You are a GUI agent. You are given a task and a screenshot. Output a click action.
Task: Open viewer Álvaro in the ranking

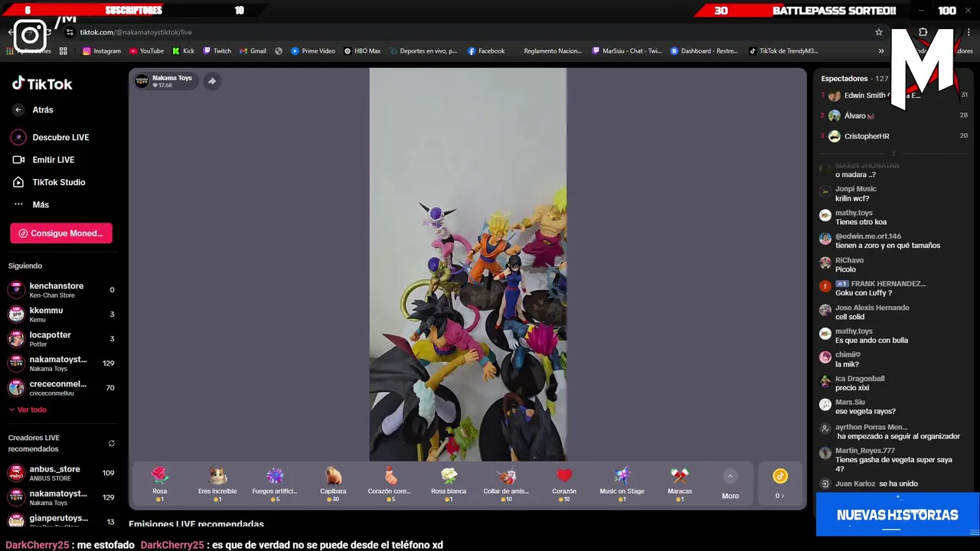click(x=894, y=116)
